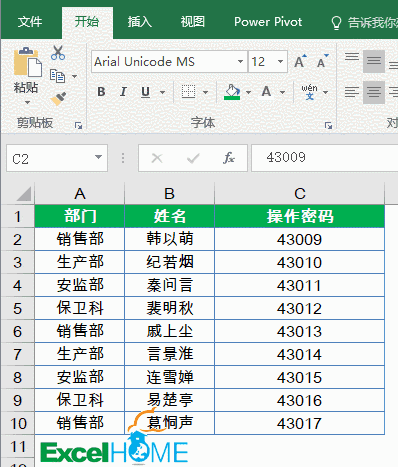398x467 pixels.
Task: Apply the Borders icon
Action: (188, 92)
